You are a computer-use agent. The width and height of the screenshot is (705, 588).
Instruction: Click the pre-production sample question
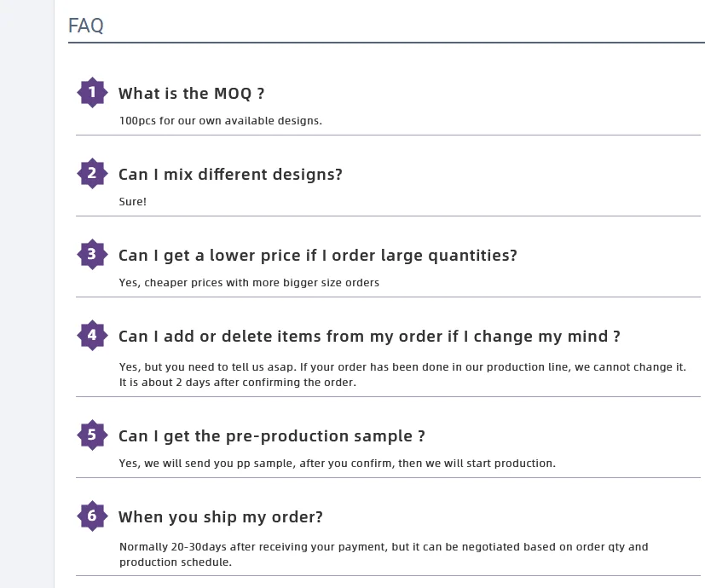click(271, 436)
